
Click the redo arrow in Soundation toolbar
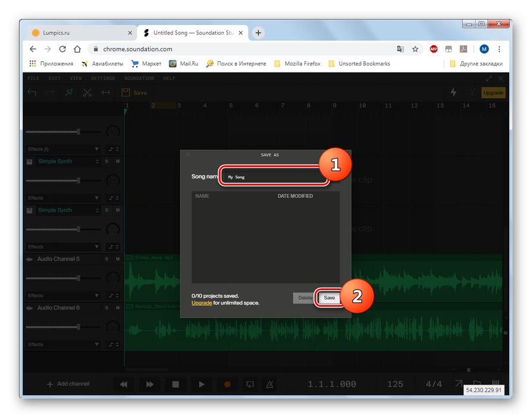pos(50,92)
